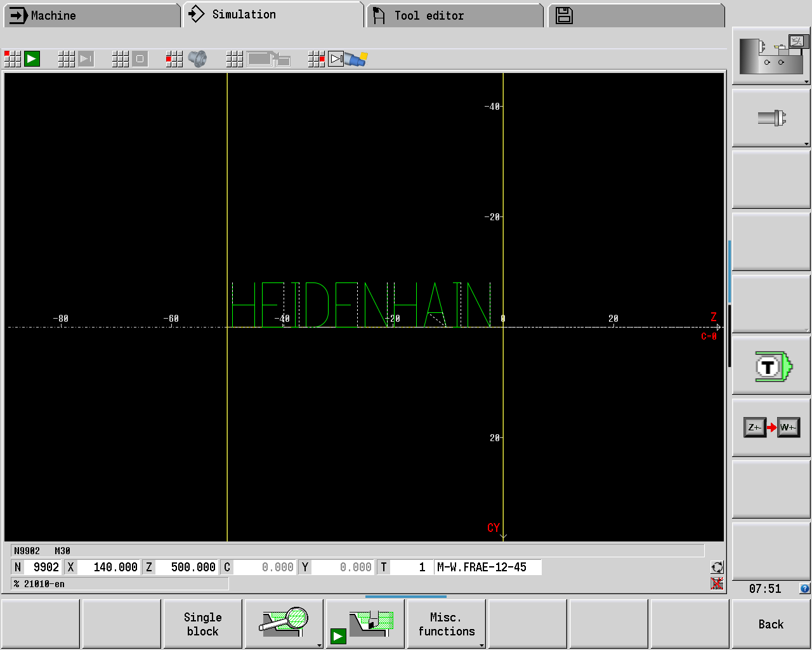Click the red C=0 label
Viewport: 812px width, 650px height.
click(709, 336)
